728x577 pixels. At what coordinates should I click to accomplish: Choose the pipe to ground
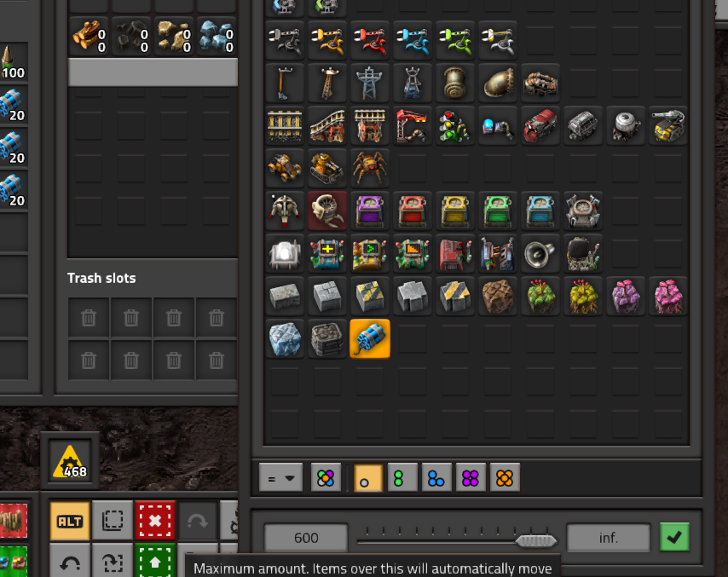click(498, 83)
